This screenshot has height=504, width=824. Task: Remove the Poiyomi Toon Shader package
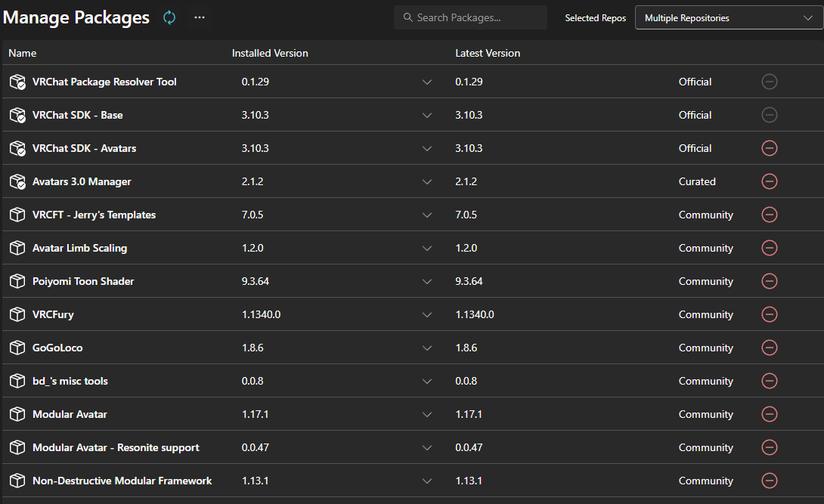[x=770, y=281]
